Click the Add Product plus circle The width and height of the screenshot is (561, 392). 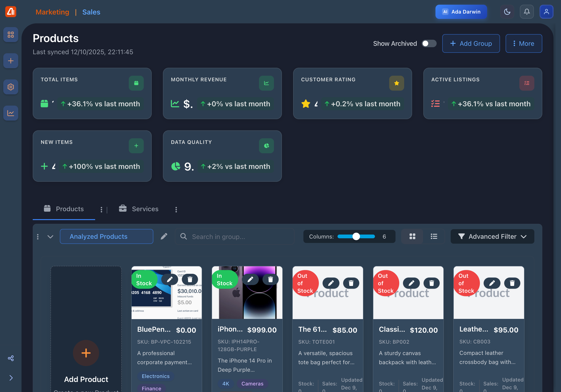pyautogui.click(x=86, y=353)
